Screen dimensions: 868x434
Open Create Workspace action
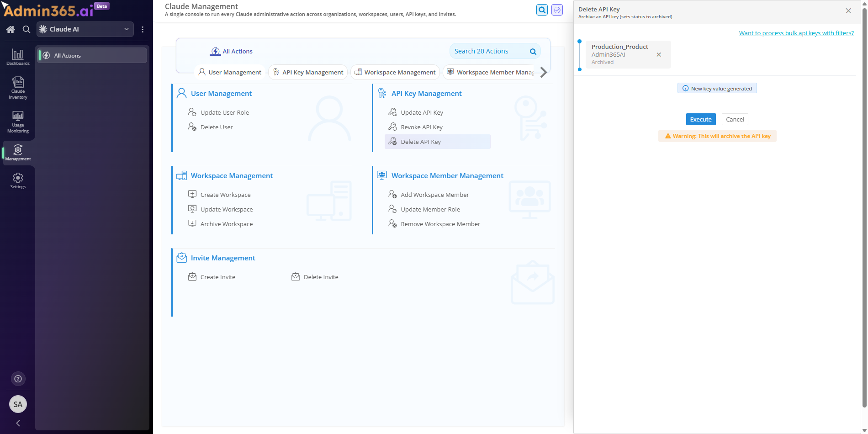tap(219, 195)
